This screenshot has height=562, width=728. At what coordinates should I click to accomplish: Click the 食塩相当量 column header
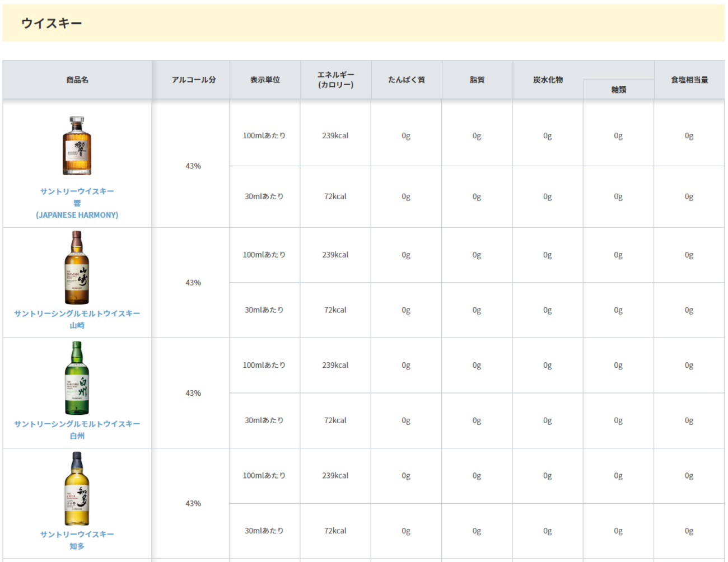pos(689,80)
